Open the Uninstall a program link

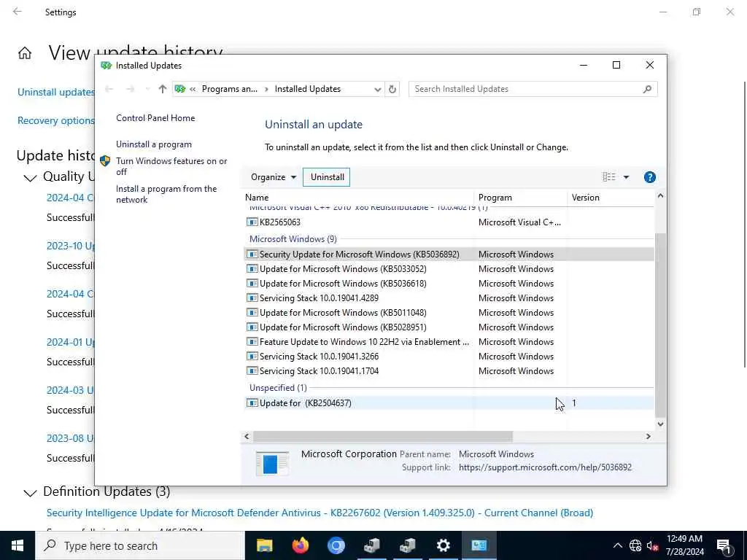point(154,144)
